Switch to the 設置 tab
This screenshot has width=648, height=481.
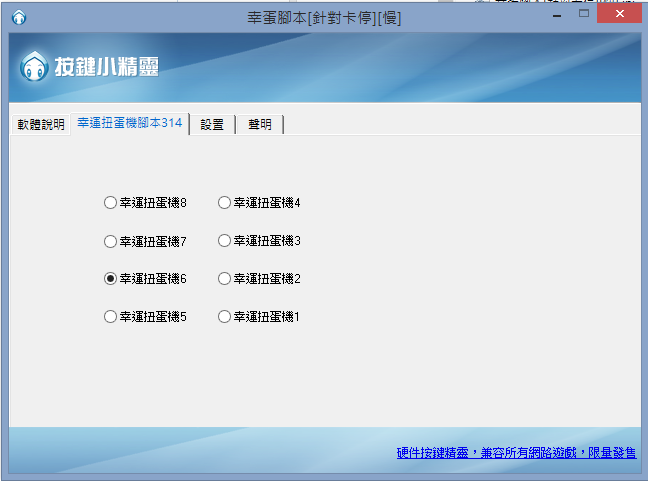(x=212, y=125)
